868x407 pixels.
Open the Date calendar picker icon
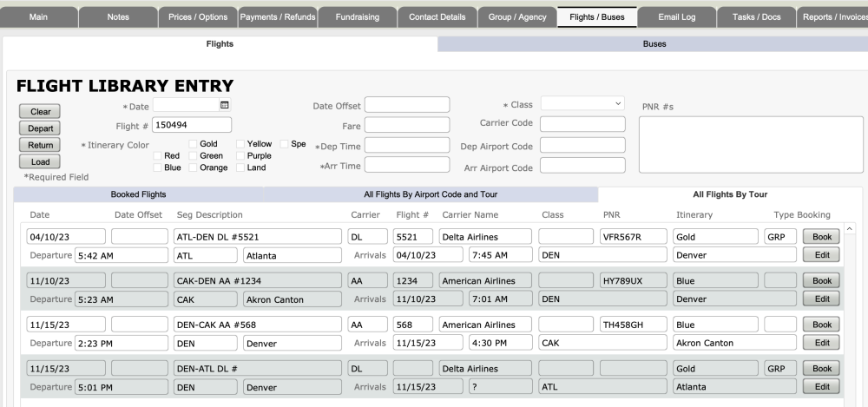coord(224,105)
